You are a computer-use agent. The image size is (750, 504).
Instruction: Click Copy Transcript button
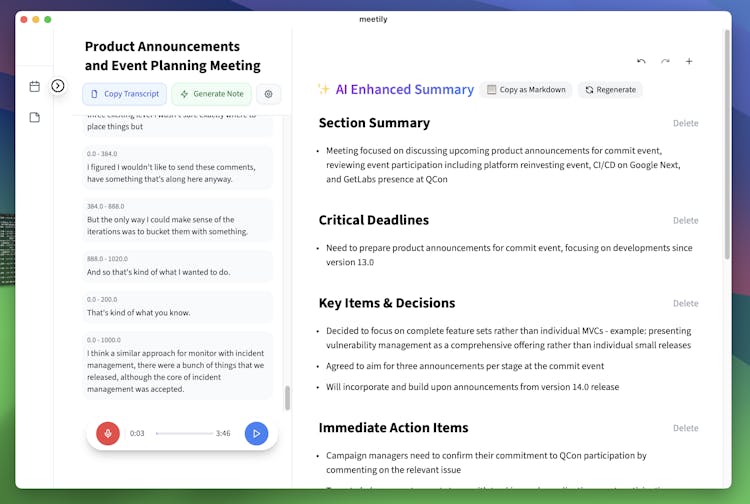click(x=124, y=94)
